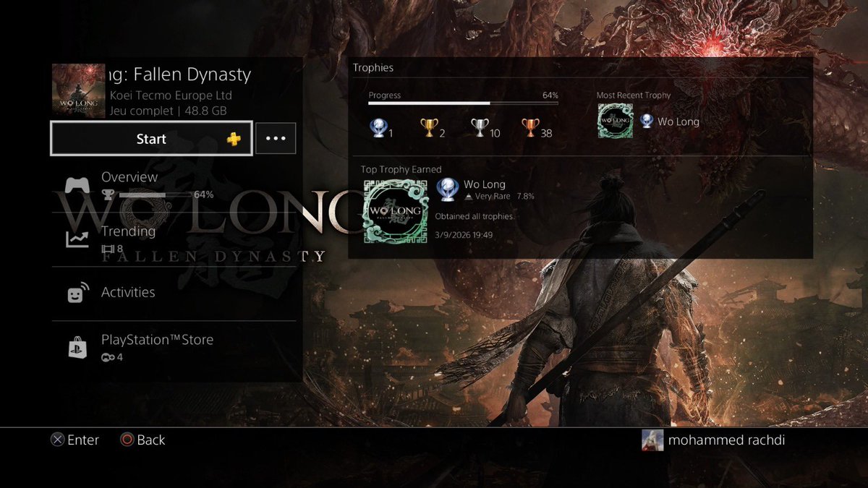Screen dimensions: 868x488
Task: Click 'Jeu complet | 48.8 GB' text
Action: pyautogui.click(x=169, y=111)
